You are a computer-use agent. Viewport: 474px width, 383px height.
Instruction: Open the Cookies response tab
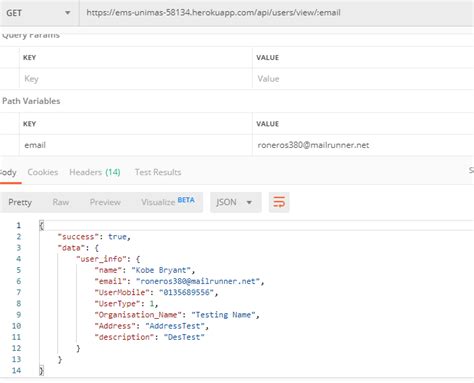[x=43, y=172]
